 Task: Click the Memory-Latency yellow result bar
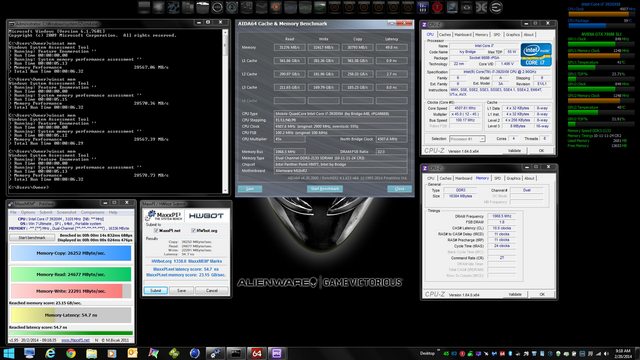pos(71,315)
